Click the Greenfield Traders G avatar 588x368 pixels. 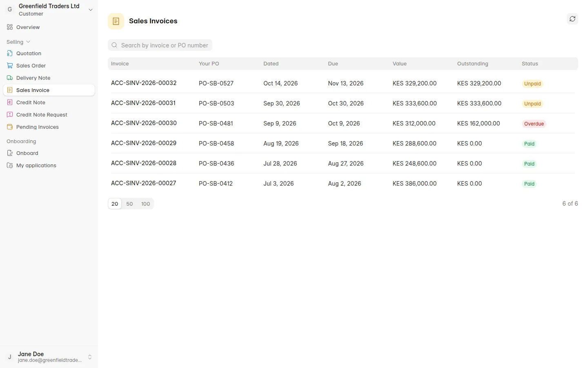click(x=10, y=10)
